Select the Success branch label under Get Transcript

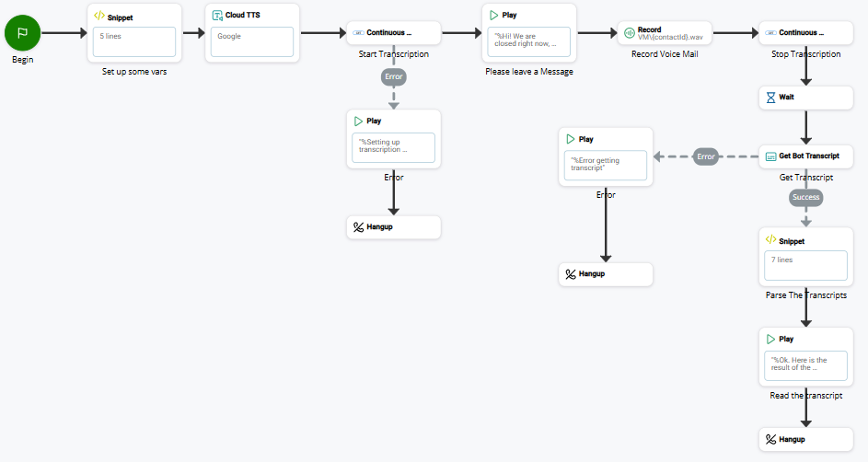click(805, 197)
